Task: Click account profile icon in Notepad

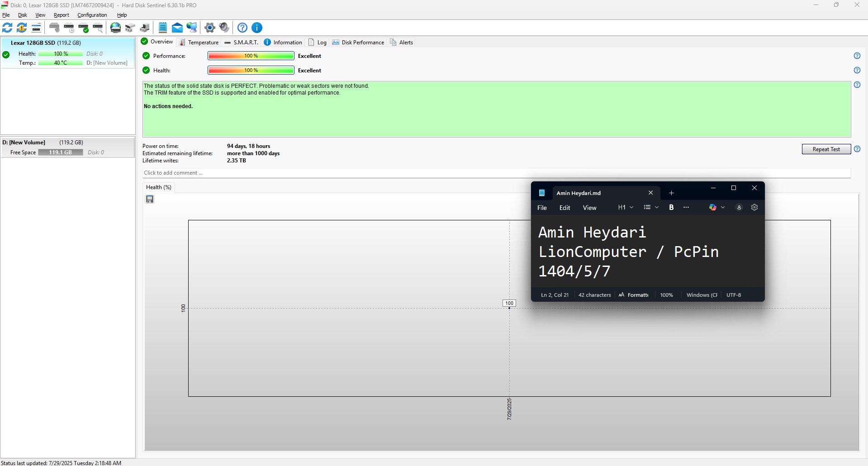Action: click(739, 207)
